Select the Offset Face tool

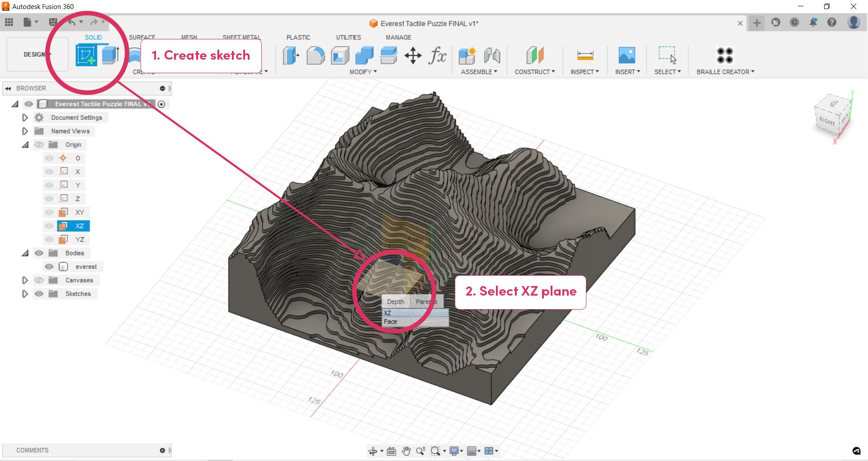(x=389, y=56)
